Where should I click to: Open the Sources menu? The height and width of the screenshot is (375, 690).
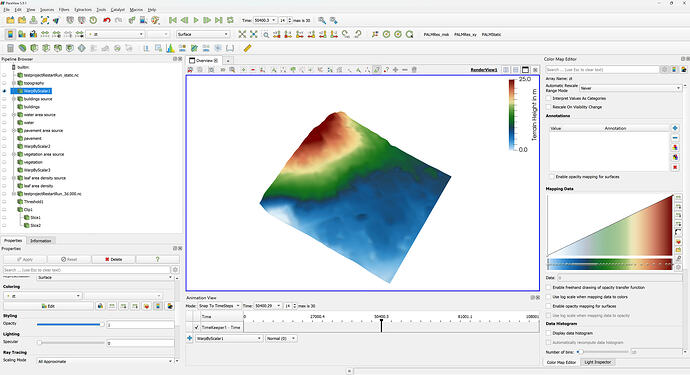tap(47, 9)
